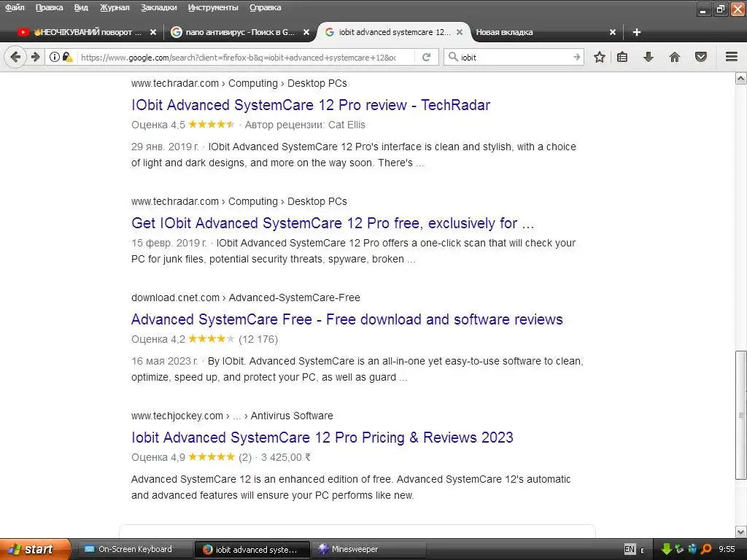Click the rating count (12 176)
Viewport: 747px width, 560px height.
tap(258, 339)
